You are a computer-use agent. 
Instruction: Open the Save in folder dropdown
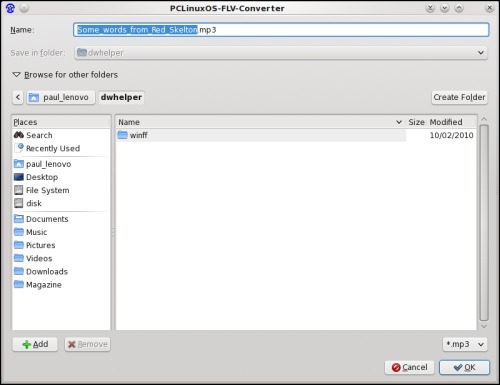tap(281, 53)
